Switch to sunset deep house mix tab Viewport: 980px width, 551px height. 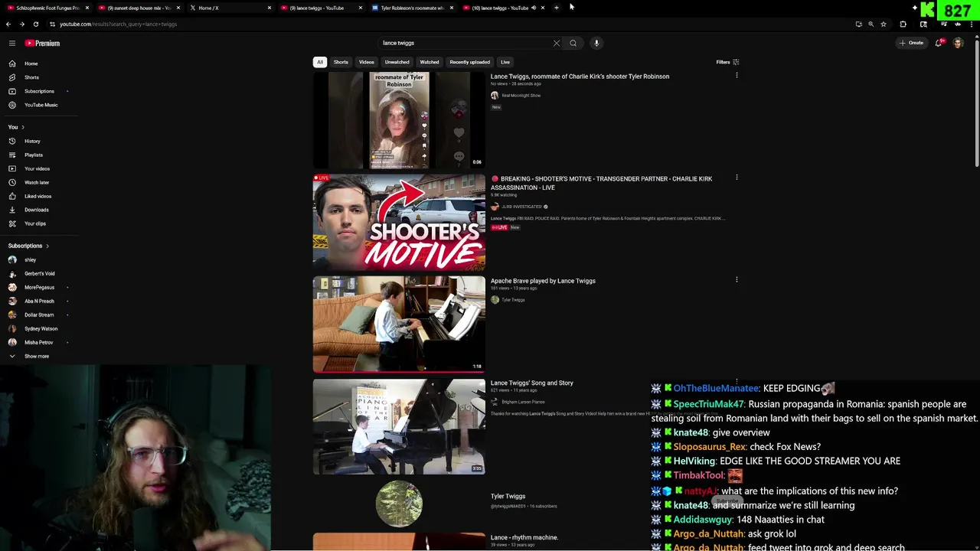coord(138,8)
